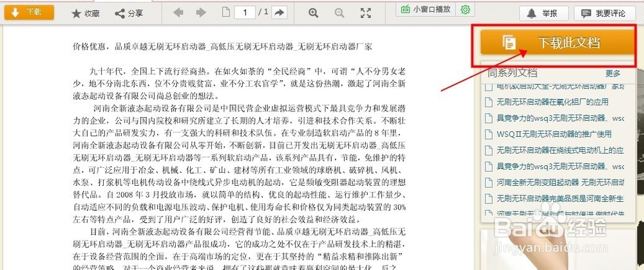The width and height of the screenshot is (644, 270).
Task: Go to previous page with left arrow
Action: pos(178,13)
